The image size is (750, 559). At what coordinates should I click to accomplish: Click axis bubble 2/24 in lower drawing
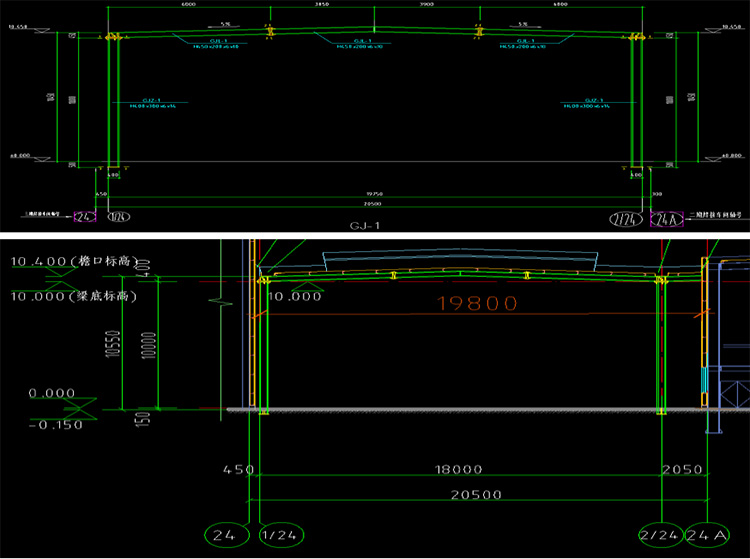tap(657, 537)
